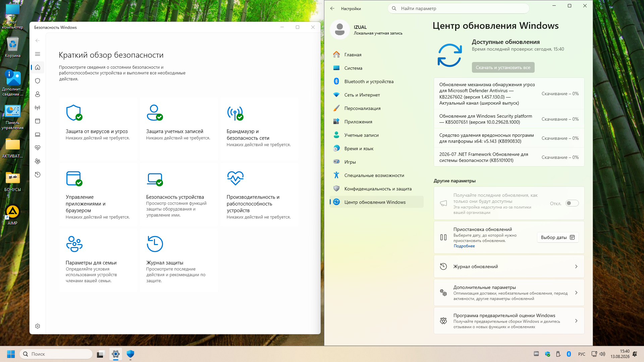Open Windows Security settings gear icon

click(38, 326)
